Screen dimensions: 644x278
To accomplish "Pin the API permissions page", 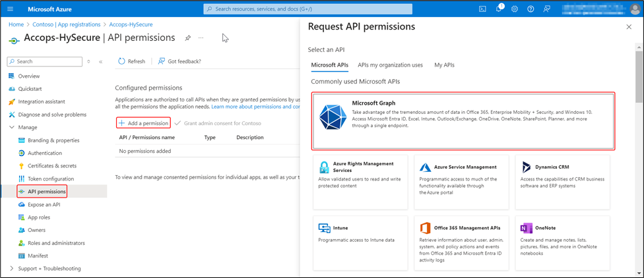I will [188, 38].
